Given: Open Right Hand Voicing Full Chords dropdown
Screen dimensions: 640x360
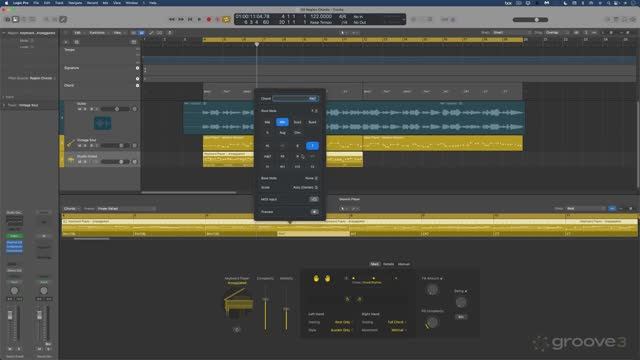Looking at the screenshot, I should 396,322.
